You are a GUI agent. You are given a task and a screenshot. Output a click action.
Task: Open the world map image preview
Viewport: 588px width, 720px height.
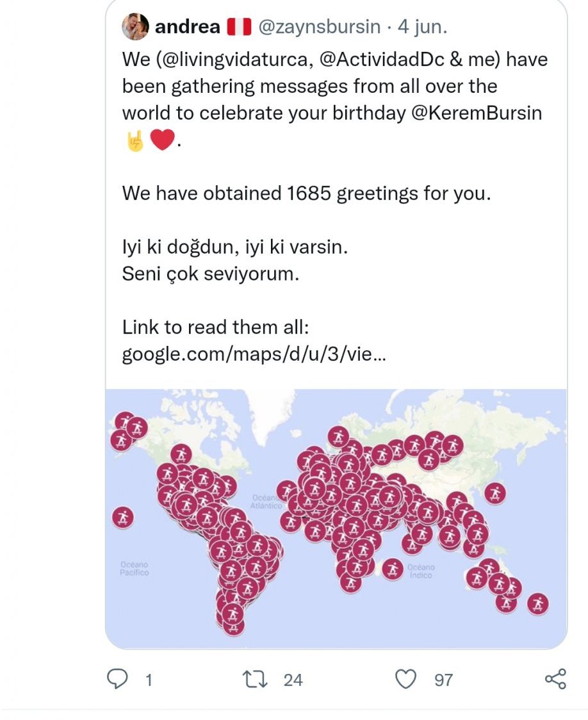pos(336,518)
